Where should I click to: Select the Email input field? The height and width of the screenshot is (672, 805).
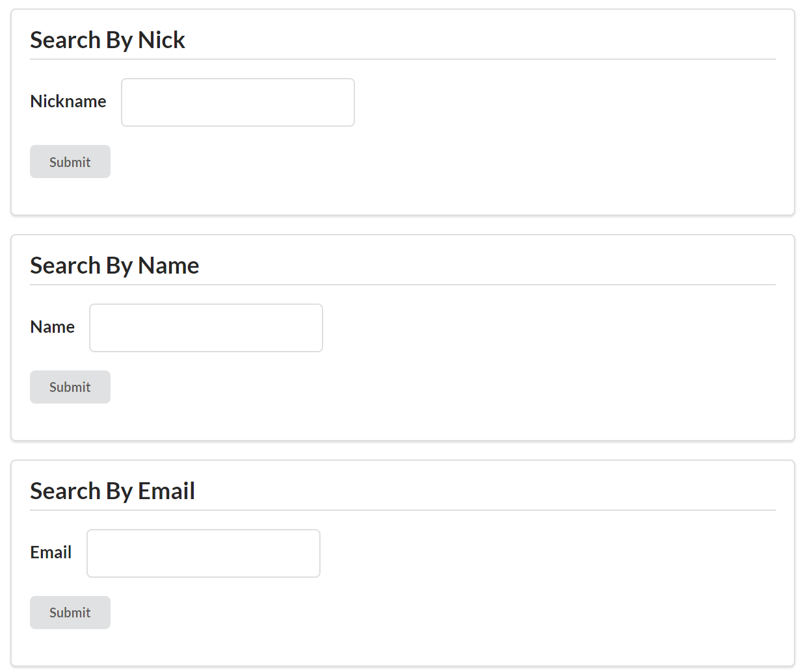tap(204, 553)
